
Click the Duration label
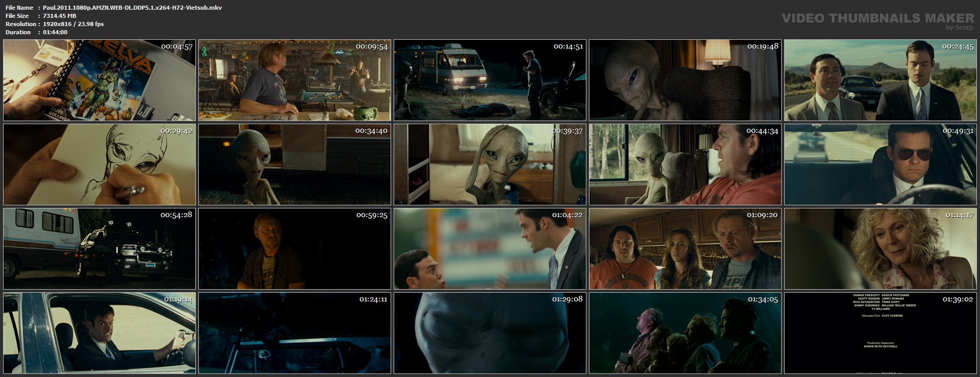[x=18, y=32]
